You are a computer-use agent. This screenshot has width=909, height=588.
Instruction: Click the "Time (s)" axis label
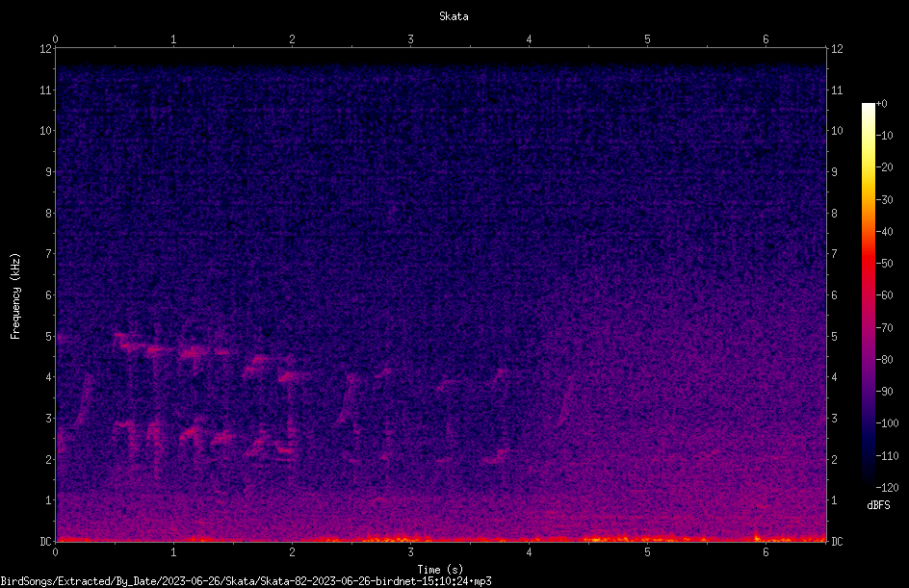[440, 570]
